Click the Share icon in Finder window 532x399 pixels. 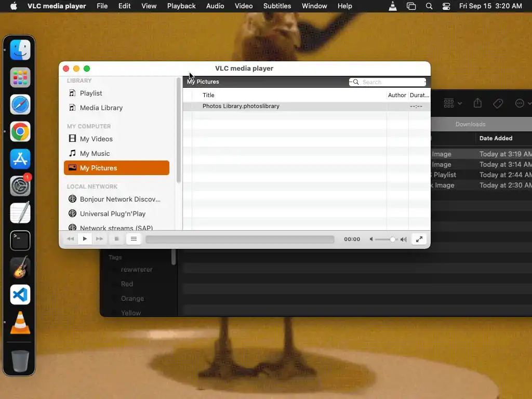click(477, 103)
